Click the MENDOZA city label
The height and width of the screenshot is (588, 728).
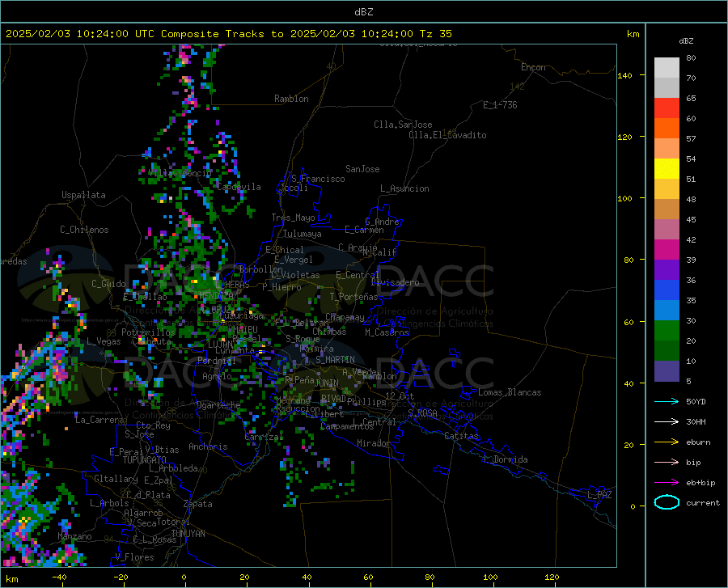point(216,296)
